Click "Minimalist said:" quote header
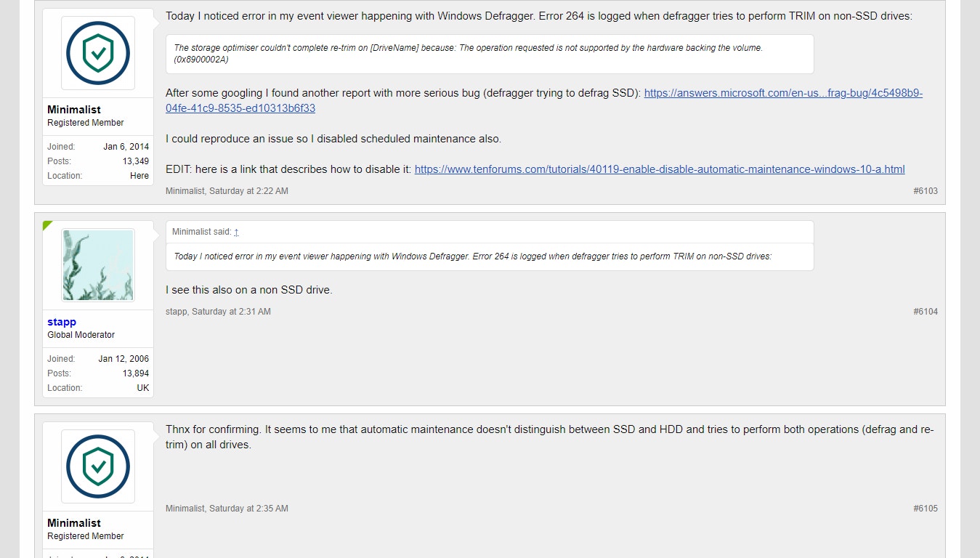Image resolution: width=980 pixels, height=558 pixels. pyautogui.click(x=201, y=232)
